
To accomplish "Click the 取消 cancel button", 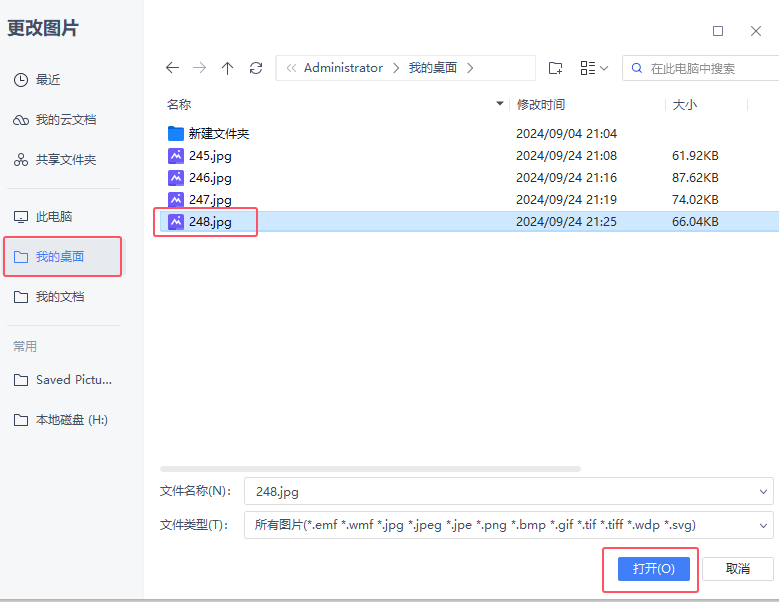I will point(738,569).
